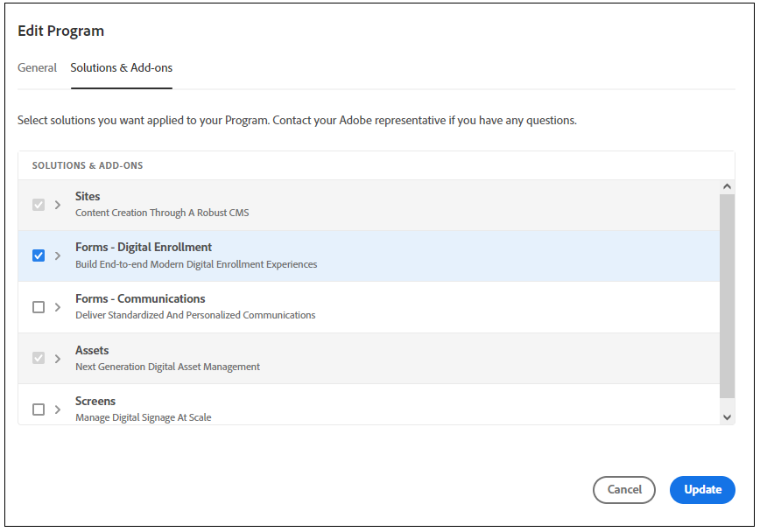The width and height of the screenshot is (760, 532).
Task: Click the solutions list scrollbar thumb
Action: [727, 297]
